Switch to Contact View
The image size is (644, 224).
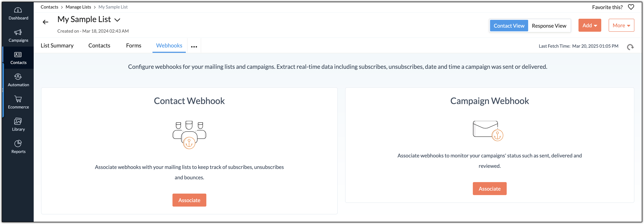coord(509,25)
